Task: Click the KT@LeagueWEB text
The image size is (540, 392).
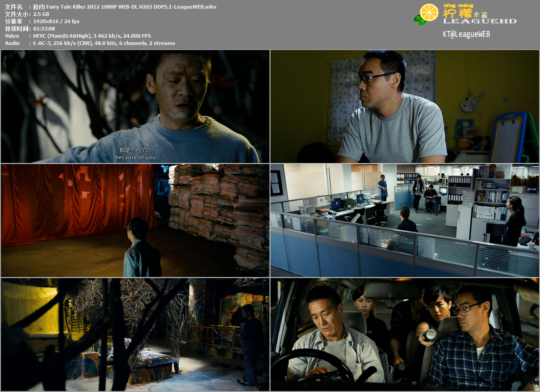Action: (x=466, y=34)
